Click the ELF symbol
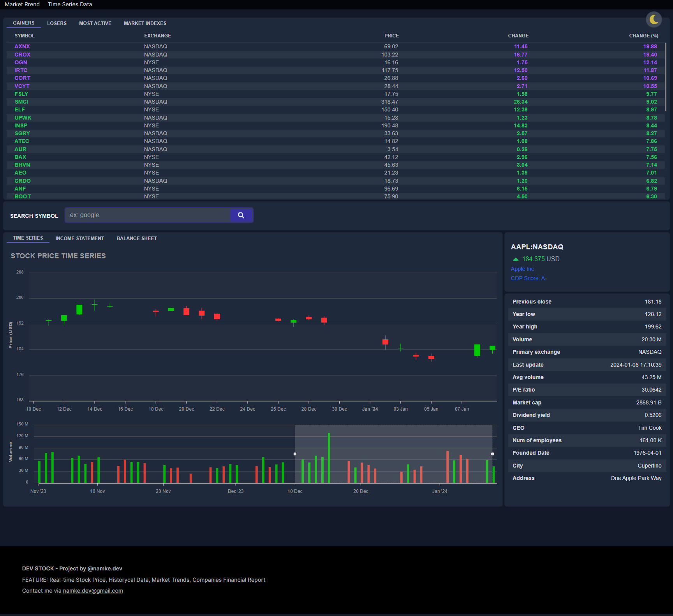Screen dimensions: 673x616 [x=20, y=109]
